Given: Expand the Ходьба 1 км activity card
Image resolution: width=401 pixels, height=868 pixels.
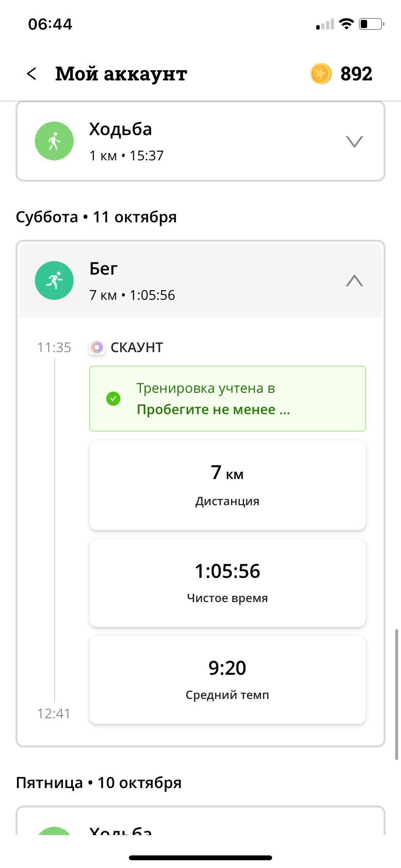Looking at the screenshot, I should [200, 141].
